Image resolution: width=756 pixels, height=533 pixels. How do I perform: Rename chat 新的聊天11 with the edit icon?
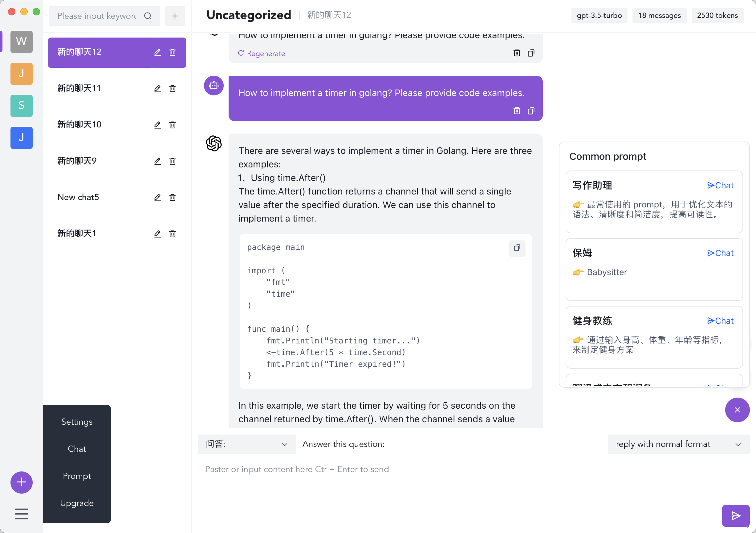point(157,89)
